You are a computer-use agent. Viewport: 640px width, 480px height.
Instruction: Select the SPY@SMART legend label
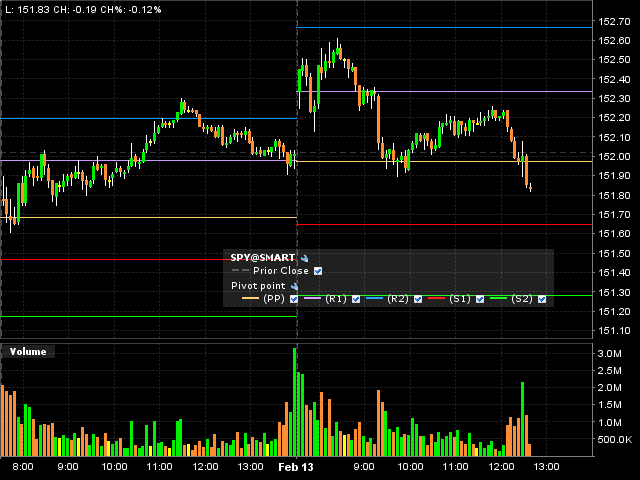(x=263, y=257)
